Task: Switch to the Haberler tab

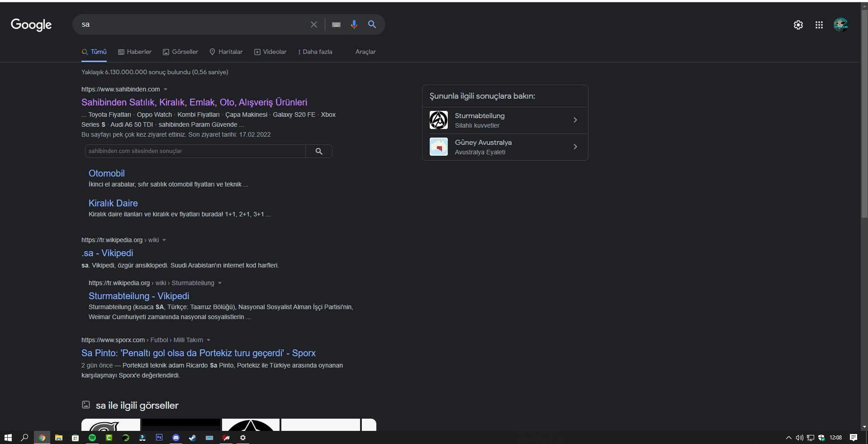Action: [135, 52]
